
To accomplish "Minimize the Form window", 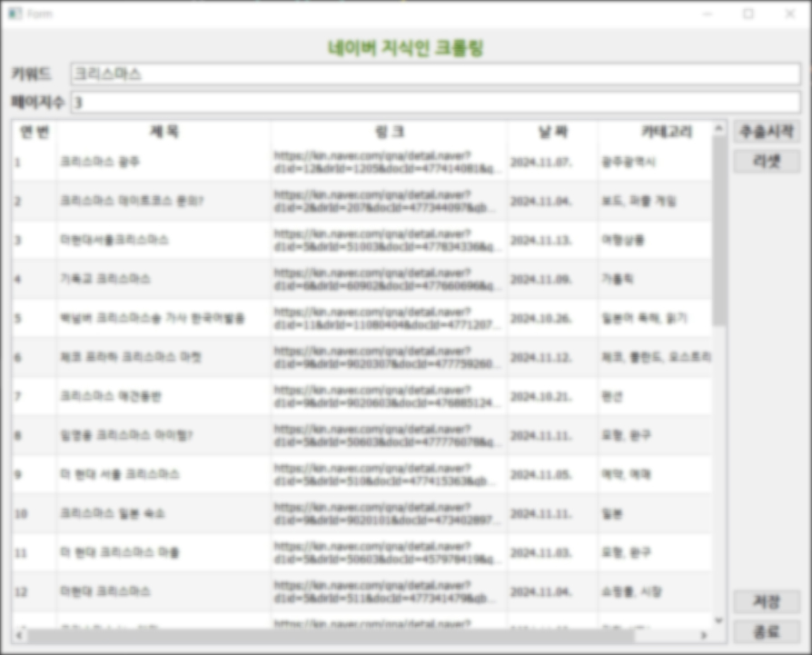I will (x=707, y=14).
